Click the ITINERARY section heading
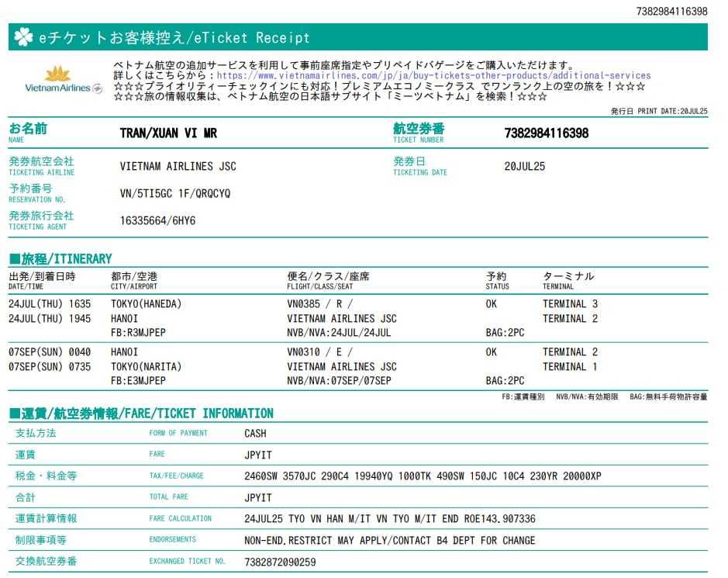Image resolution: width=728 pixels, height=578 pixels. coord(60,259)
